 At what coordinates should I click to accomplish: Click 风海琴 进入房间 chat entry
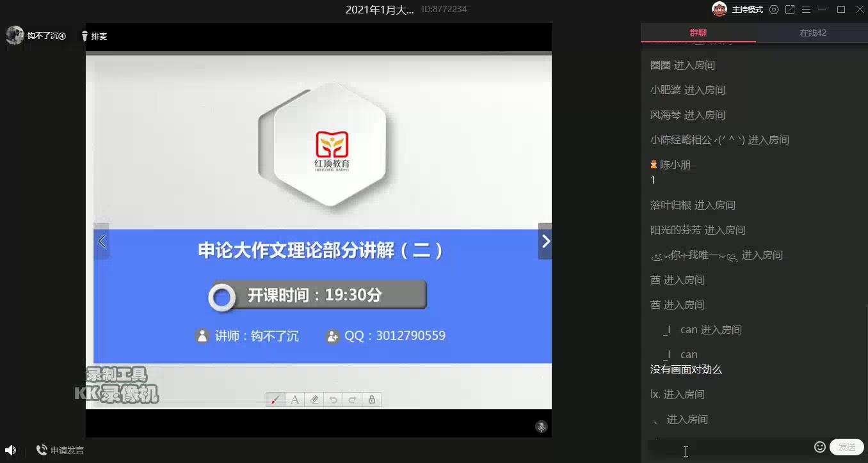[x=687, y=115]
